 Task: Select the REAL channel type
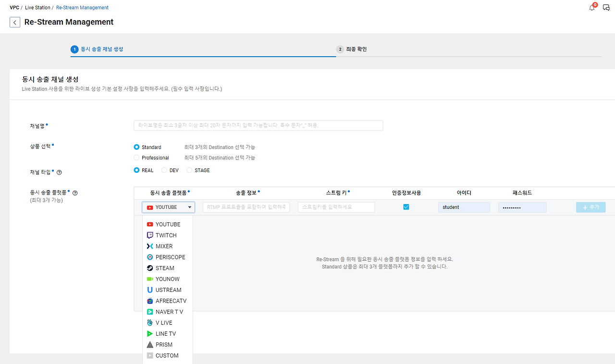click(137, 170)
